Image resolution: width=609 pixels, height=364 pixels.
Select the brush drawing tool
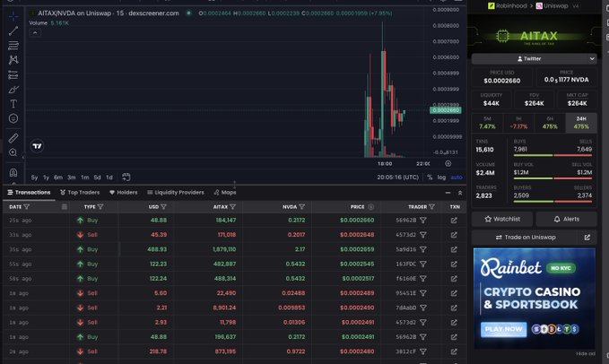13,90
